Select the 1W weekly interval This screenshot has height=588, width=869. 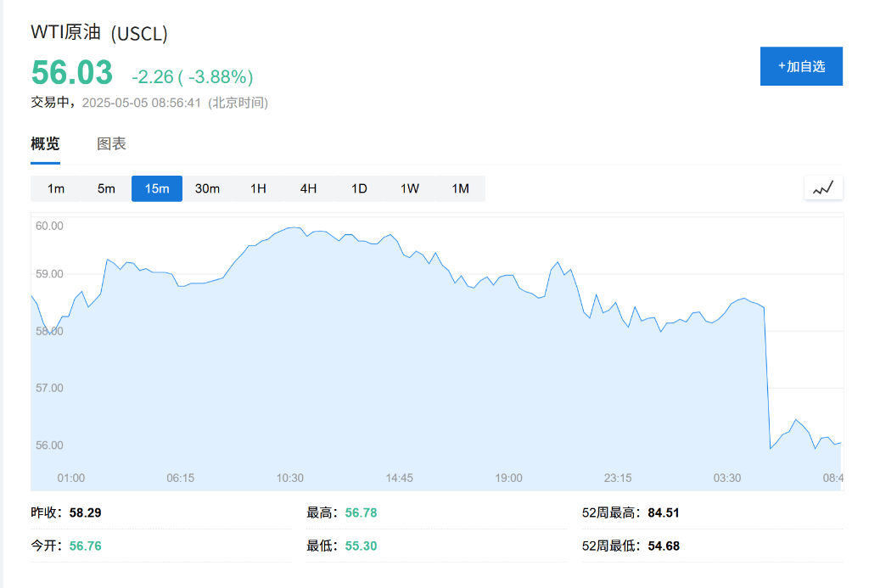click(x=409, y=188)
